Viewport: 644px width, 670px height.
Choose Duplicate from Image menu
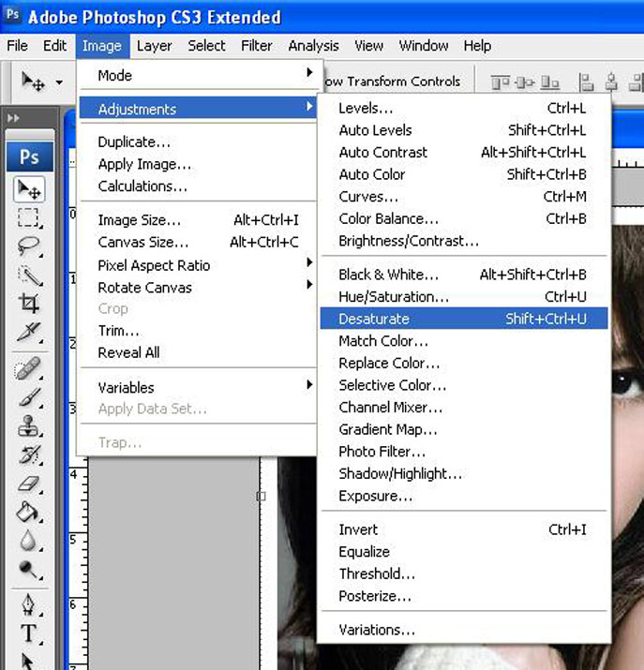198,141
